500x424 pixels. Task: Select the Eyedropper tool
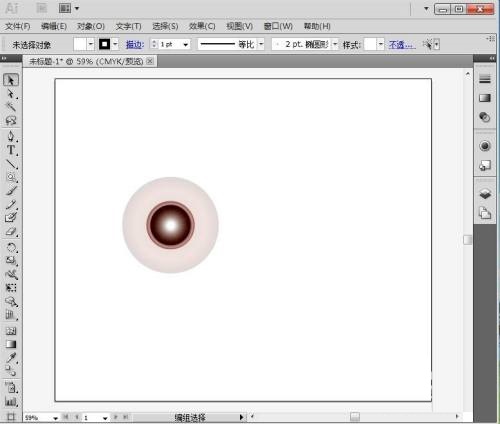point(11,358)
